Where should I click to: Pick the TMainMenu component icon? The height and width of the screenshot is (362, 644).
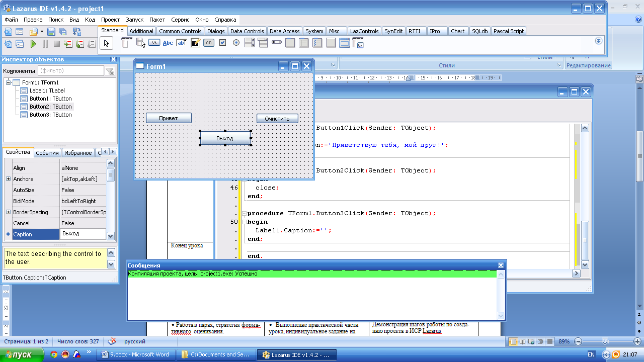[127, 43]
